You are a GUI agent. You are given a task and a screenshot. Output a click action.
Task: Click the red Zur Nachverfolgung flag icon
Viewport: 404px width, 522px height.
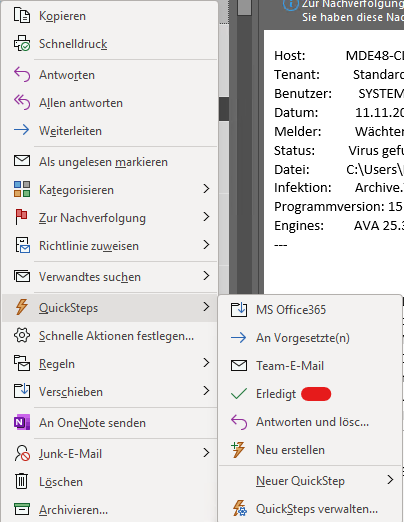22,217
